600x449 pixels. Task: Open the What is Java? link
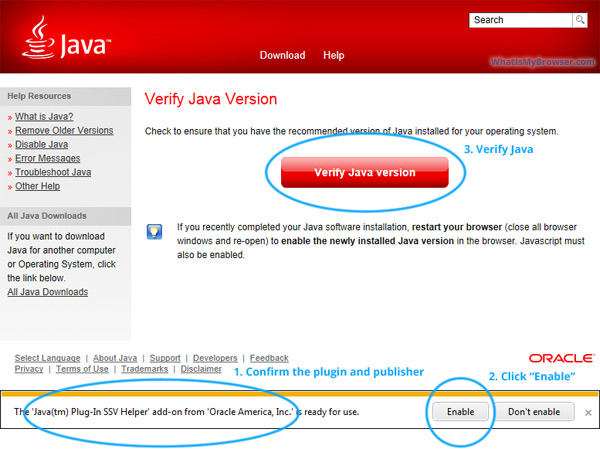44,116
